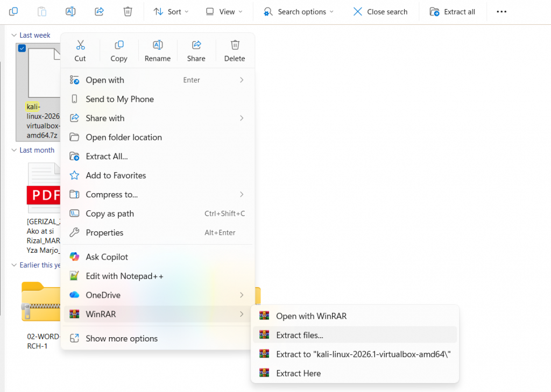551x392 pixels.
Task: Click the Cut scissors icon
Action: pyautogui.click(x=81, y=45)
